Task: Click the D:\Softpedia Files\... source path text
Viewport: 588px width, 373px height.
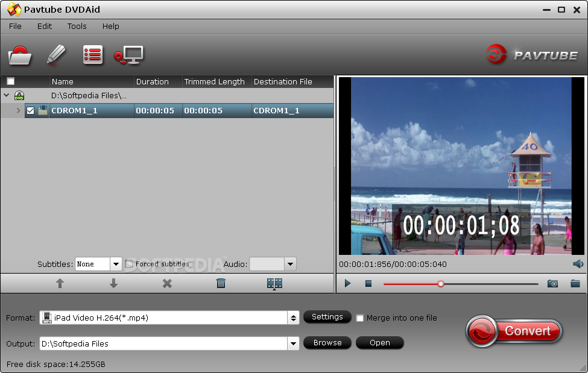Action: (89, 96)
